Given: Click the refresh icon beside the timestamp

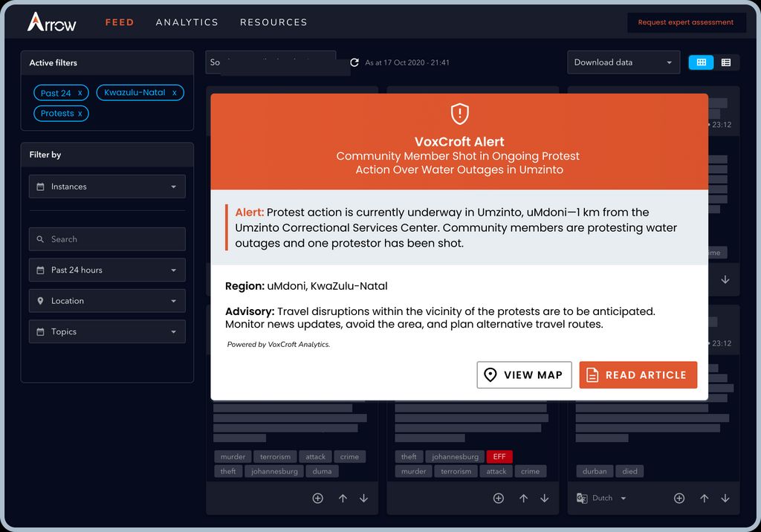Looking at the screenshot, I should coord(354,62).
